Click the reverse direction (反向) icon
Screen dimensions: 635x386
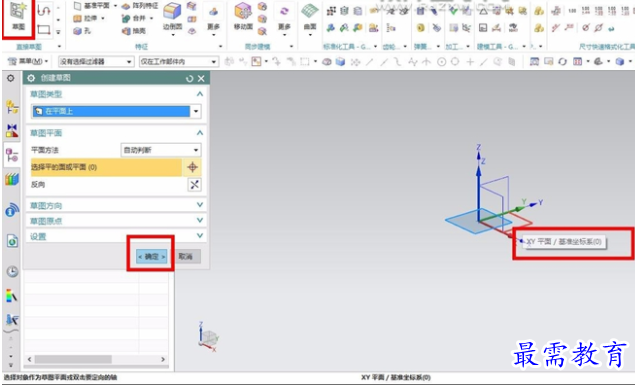194,185
